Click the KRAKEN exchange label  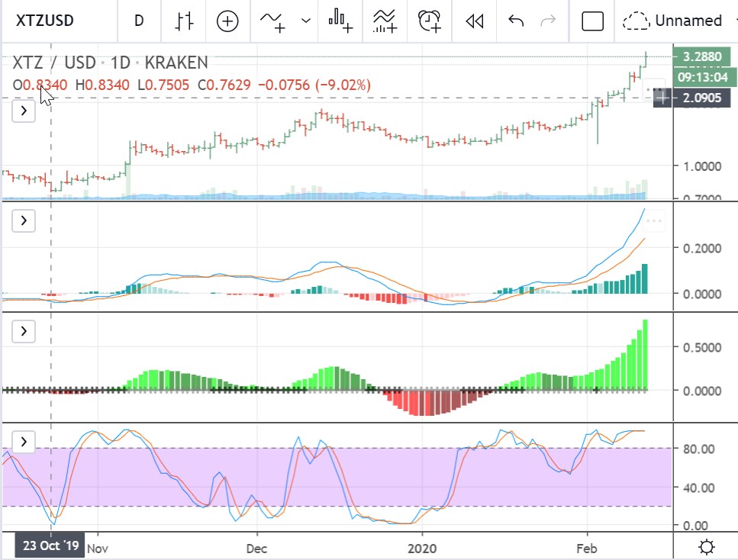tap(176, 63)
